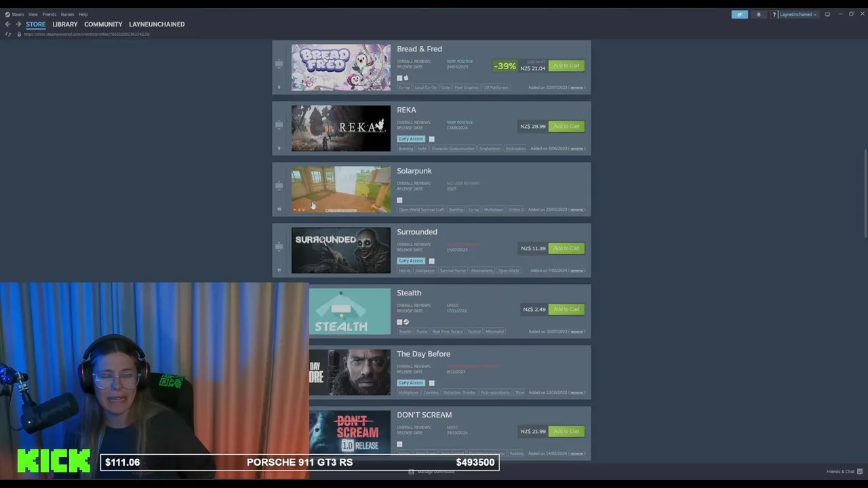Go forward with the forward arrow
The width and height of the screenshot is (868, 488).
click(x=18, y=24)
